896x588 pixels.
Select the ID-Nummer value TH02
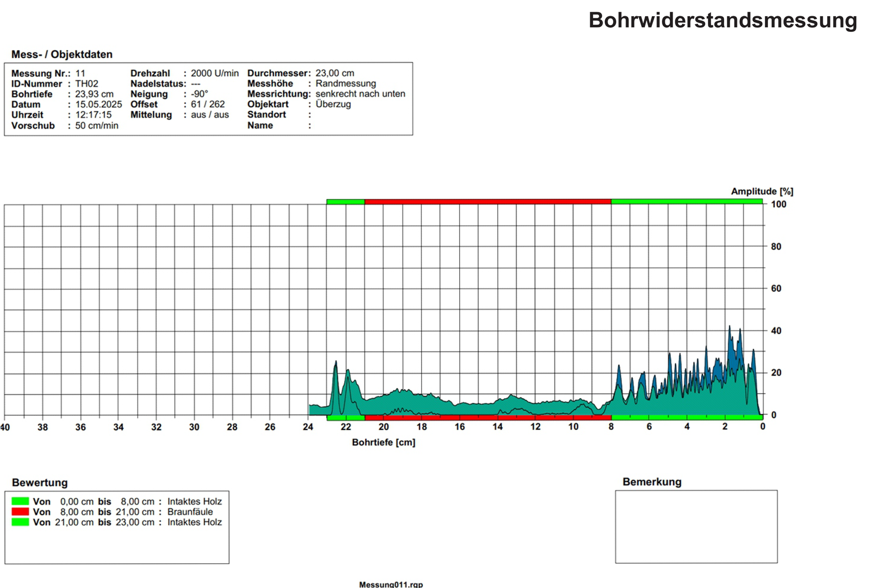pos(87,83)
